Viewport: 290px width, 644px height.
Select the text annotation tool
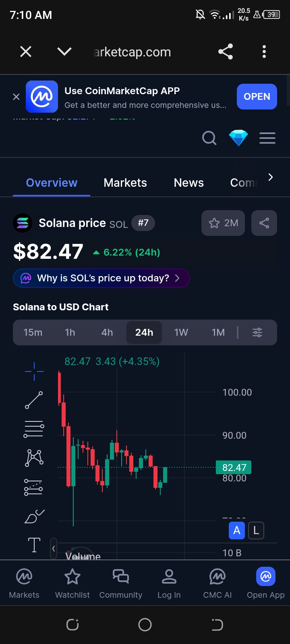click(x=34, y=545)
